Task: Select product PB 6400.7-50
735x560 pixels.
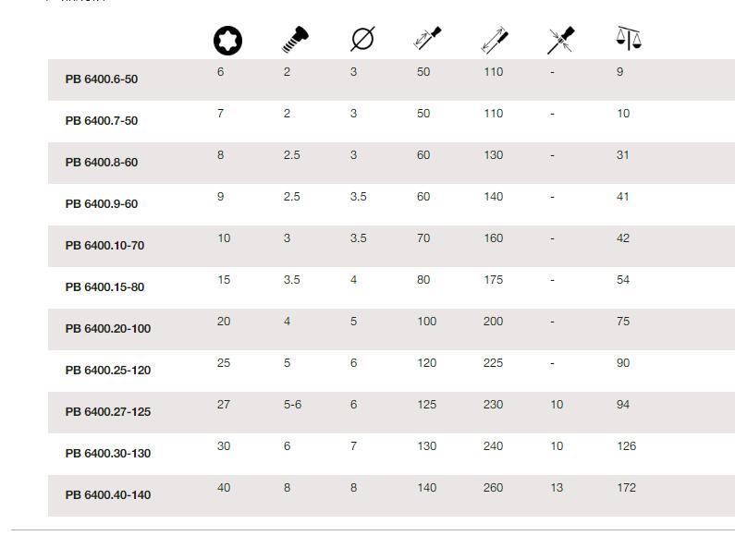Action: (x=102, y=121)
